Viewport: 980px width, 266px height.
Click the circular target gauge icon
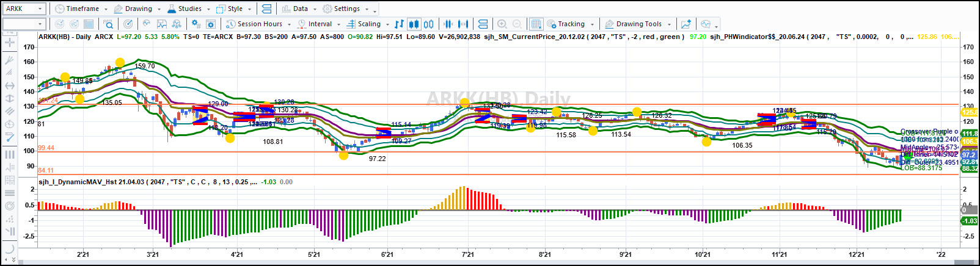coord(128,24)
